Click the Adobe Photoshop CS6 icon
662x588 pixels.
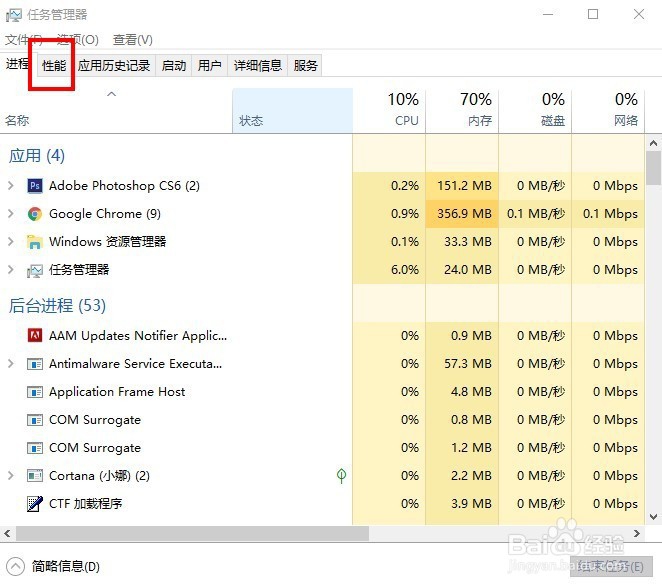(x=35, y=186)
